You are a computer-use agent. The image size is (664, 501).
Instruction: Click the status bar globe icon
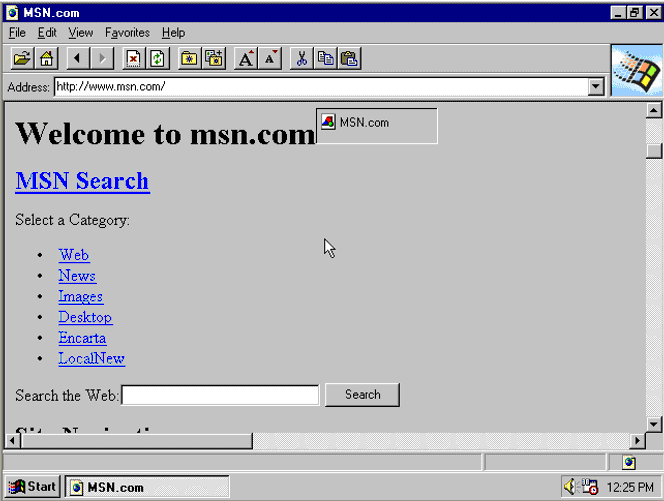tap(629, 462)
